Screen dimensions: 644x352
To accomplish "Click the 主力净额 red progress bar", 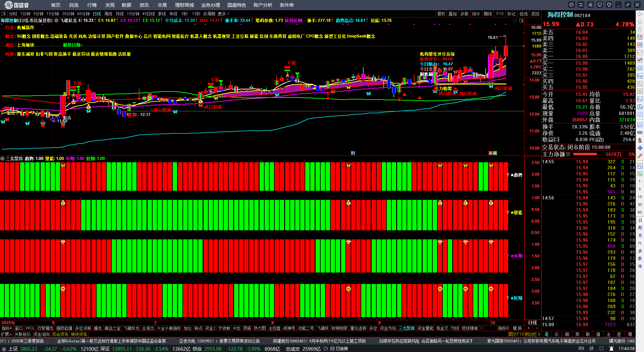I will (x=585, y=154).
